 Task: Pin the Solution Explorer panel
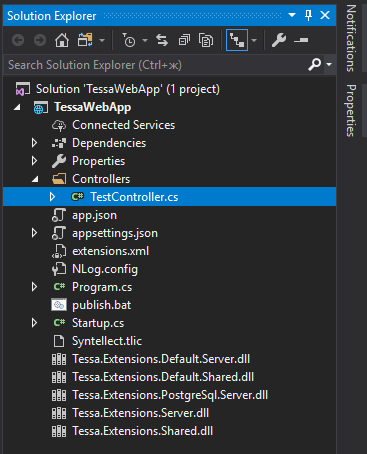pos(308,15)
